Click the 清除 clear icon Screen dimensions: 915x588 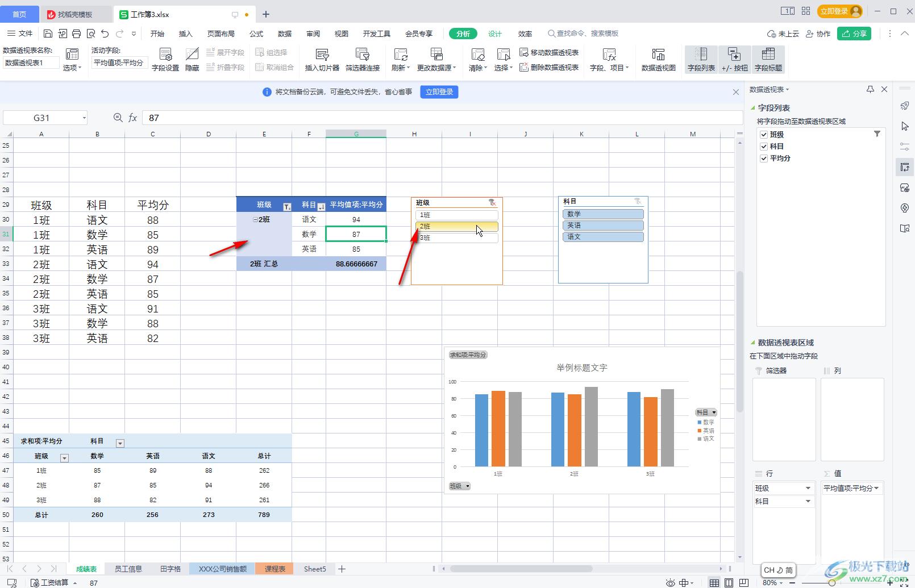click(x=478, y=60)
